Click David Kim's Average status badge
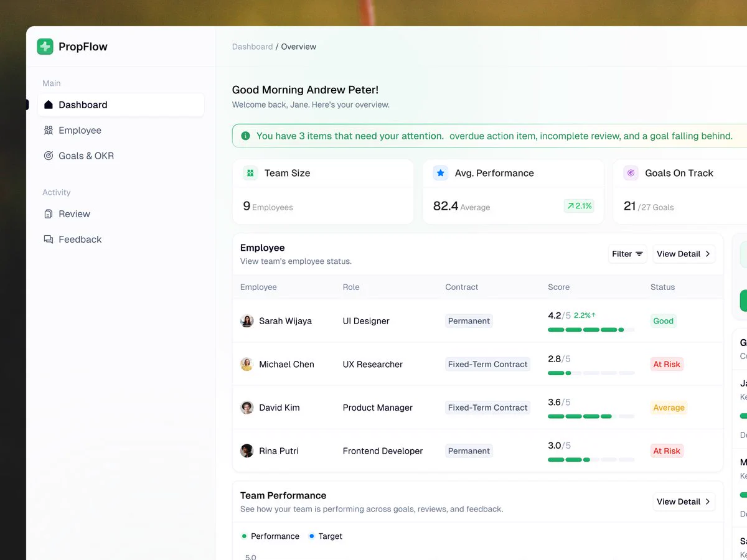The height and width of the screenshot is (560, 747). point(669,408)
